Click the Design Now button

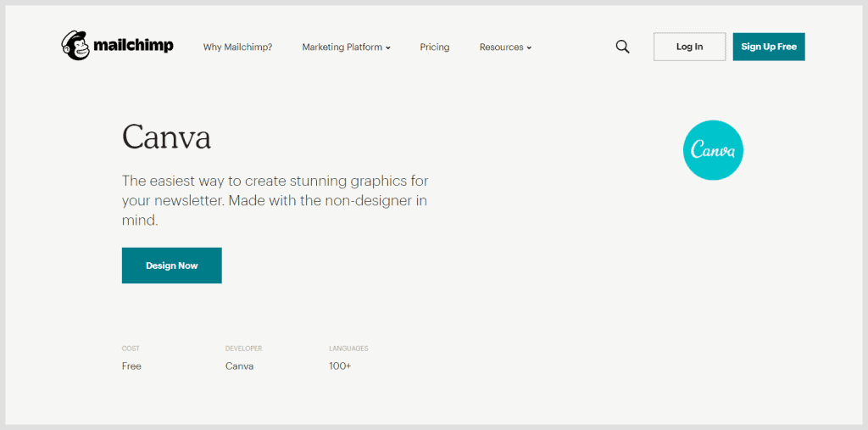[171, 265]
